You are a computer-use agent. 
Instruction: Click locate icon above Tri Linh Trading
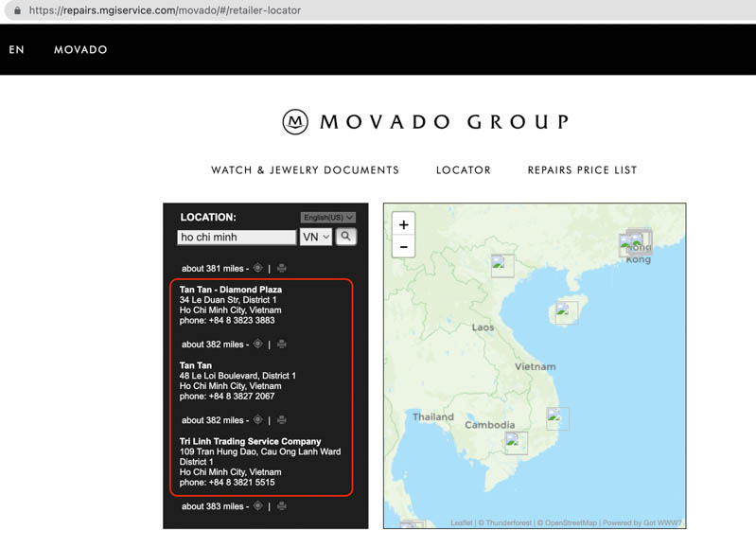pos(257,420)
